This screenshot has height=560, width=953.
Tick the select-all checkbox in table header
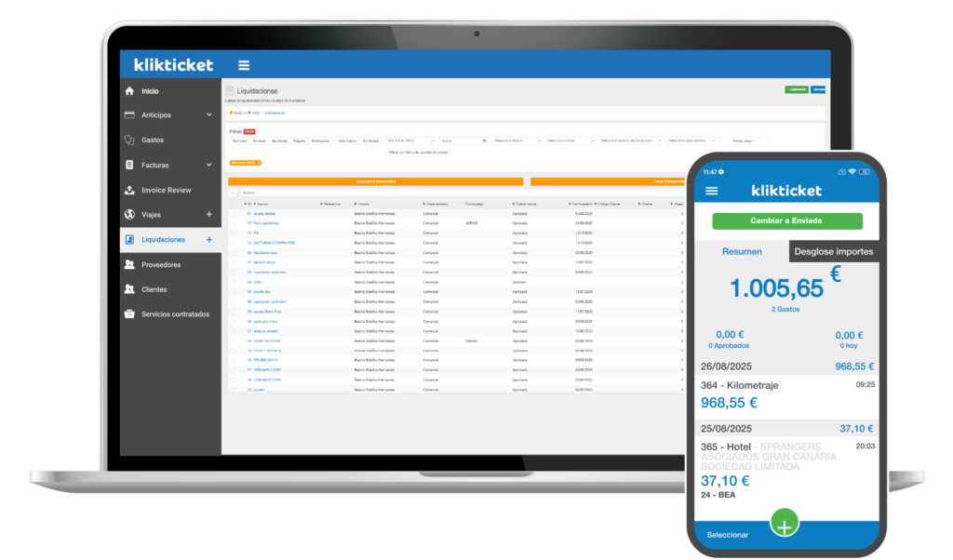pyautogui.click(x=232, y=203)
